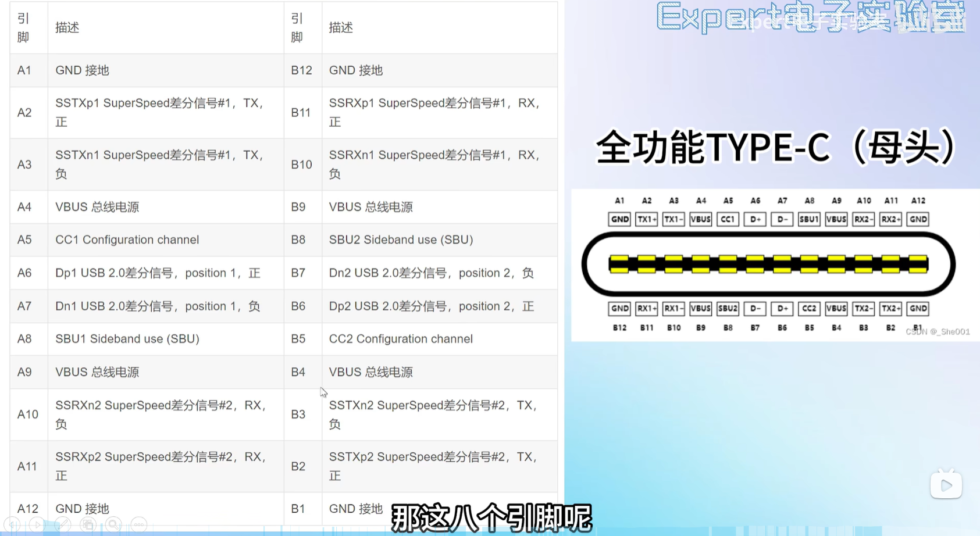Screen dimensions: 980x536
Task: Click the magnifier zoom icon
Action: point(113,525)
